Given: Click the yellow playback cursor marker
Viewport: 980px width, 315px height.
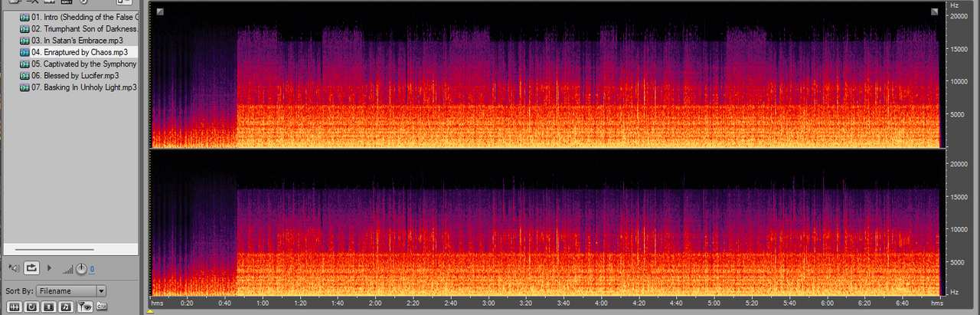Looking at the screenshot, I should click(x=151, y=311).
